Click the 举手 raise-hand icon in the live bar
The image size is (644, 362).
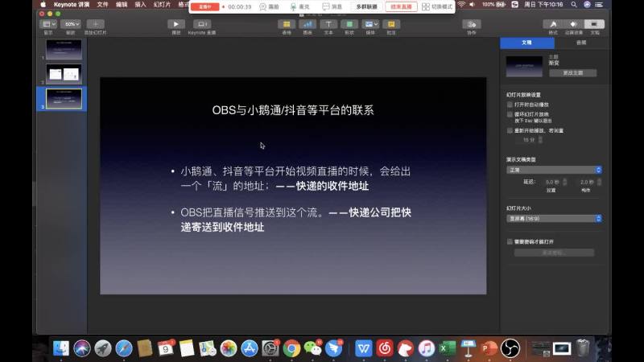(263, 7)
